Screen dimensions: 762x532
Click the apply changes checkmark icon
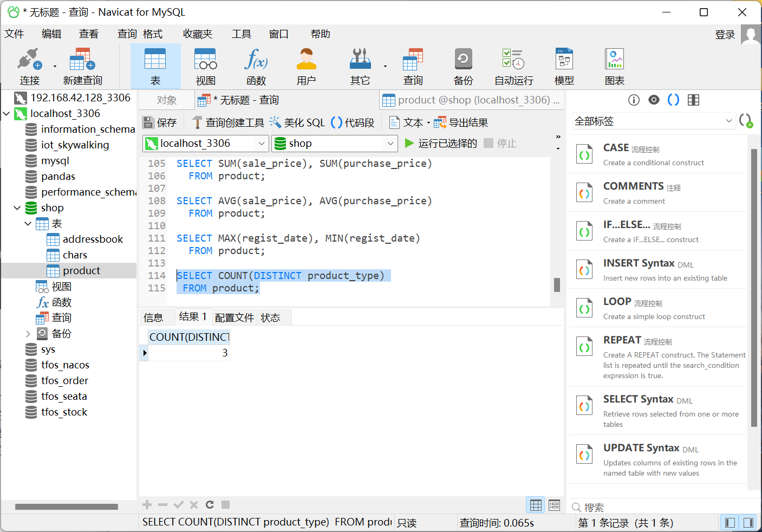(178, 505)
